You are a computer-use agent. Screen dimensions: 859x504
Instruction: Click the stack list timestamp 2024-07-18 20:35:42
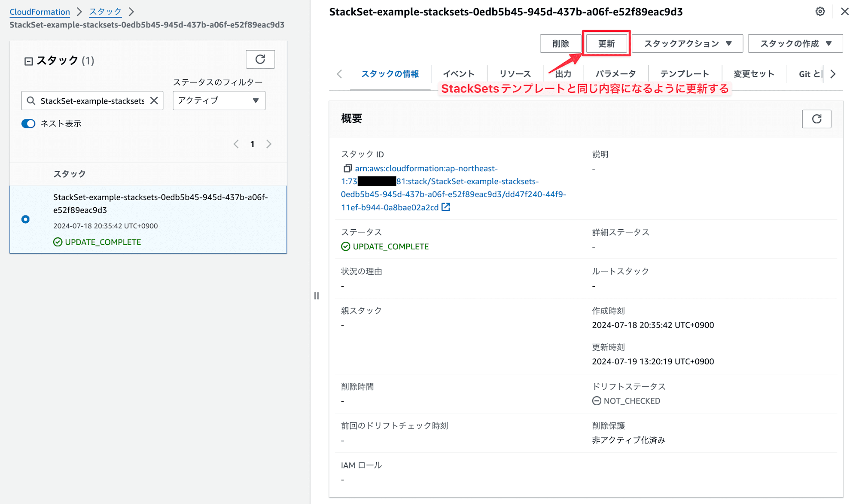(106, 226)
